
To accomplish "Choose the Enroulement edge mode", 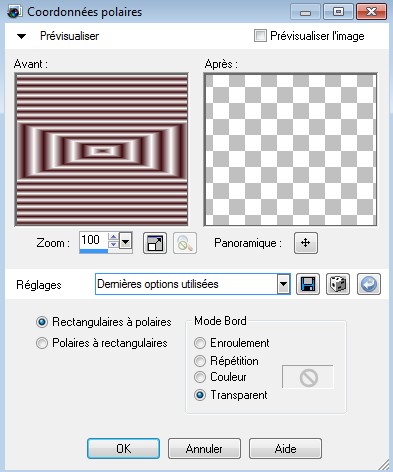I will click(x=200, y=343).
